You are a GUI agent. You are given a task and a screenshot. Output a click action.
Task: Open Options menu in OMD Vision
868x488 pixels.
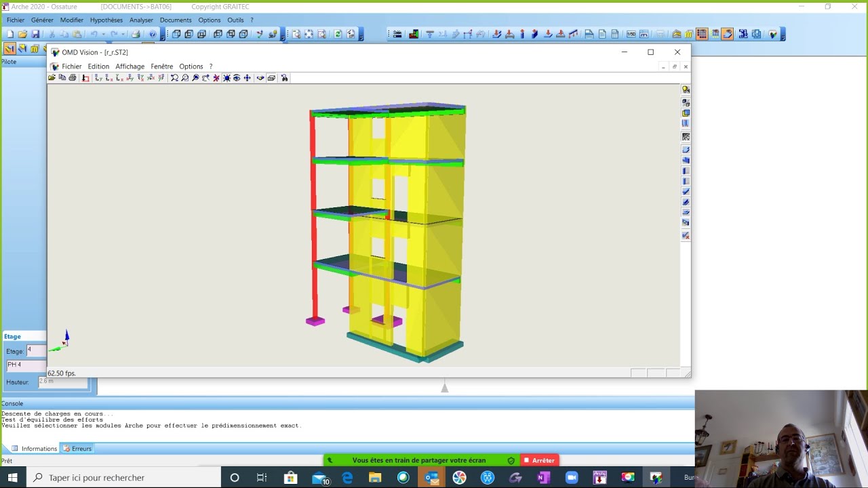pos(191,66)
